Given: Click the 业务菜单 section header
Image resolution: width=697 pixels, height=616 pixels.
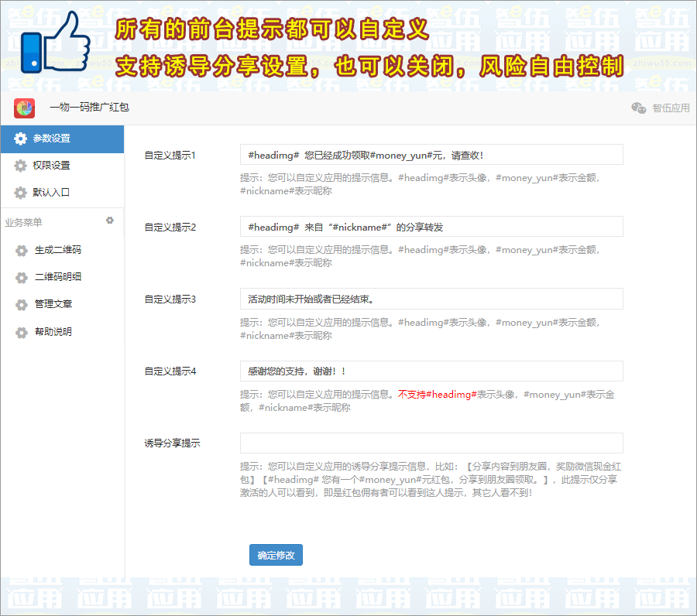Looking at the screenshot, I should (x=23, y=222).
